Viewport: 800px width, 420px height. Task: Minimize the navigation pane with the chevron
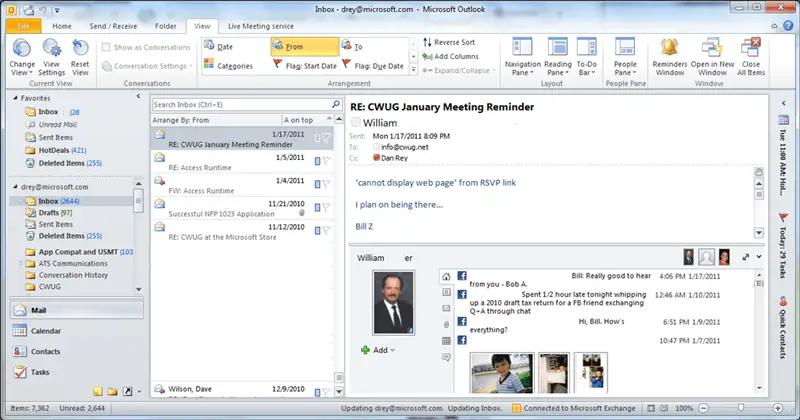(x=138, y=96)
